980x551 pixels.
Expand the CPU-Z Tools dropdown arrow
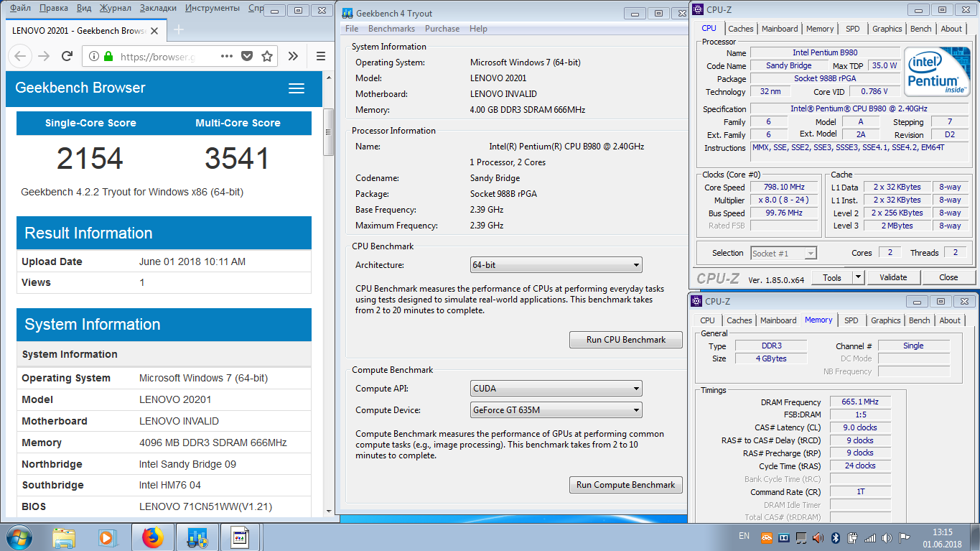coord(858,277)
